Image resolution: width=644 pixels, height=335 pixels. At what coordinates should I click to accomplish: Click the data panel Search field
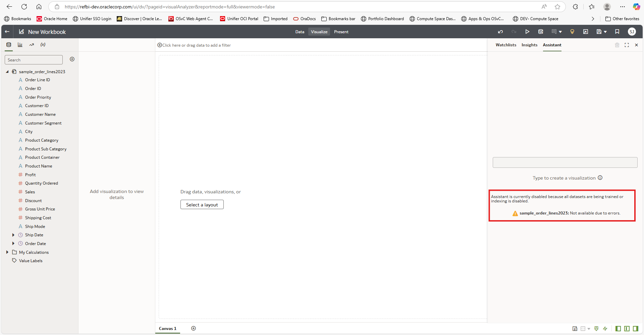(34, 60)
